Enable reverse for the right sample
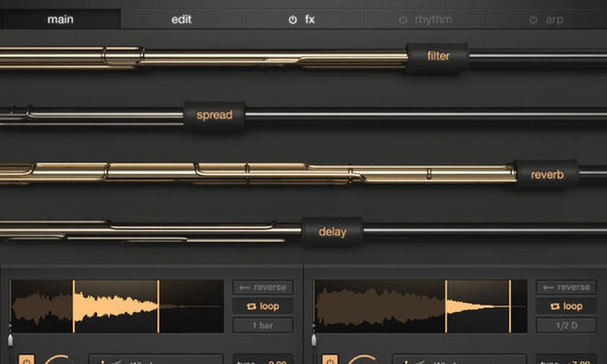Viewport: 607px width, 364px height. coord(566,287)
